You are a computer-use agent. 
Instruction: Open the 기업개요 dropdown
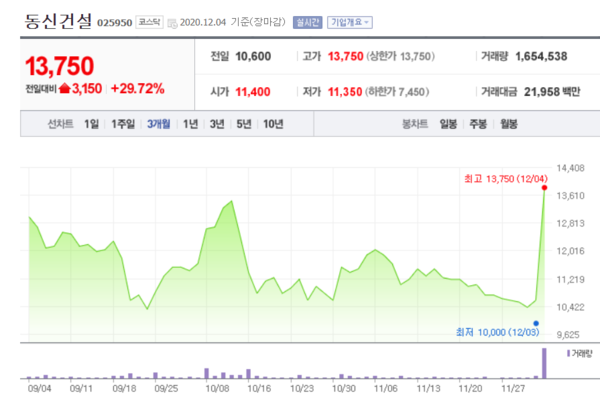pyautogui.click(x=350, y=23)
